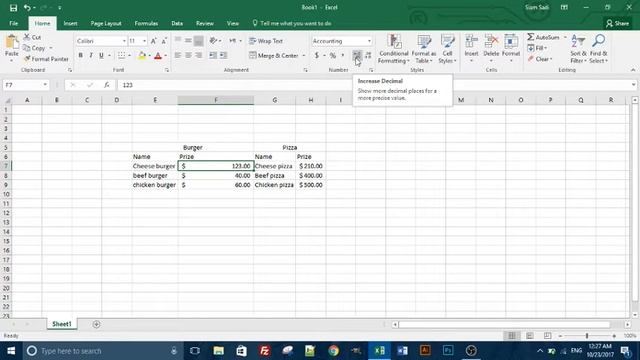This screenshot has width=640, height=360.
Task: Open Cell Styles gallery
Action: (x=447, y=49)
